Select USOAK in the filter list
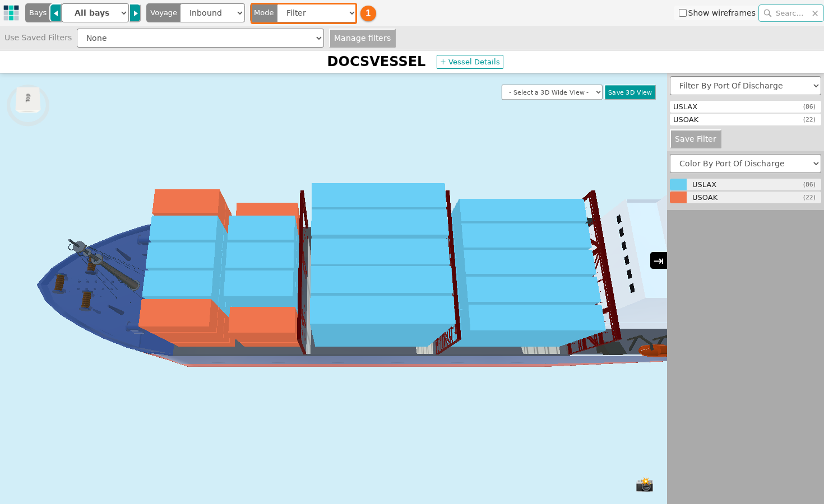Image resolution: width=824 pixels, height=504 pixels. click(746, 119)
